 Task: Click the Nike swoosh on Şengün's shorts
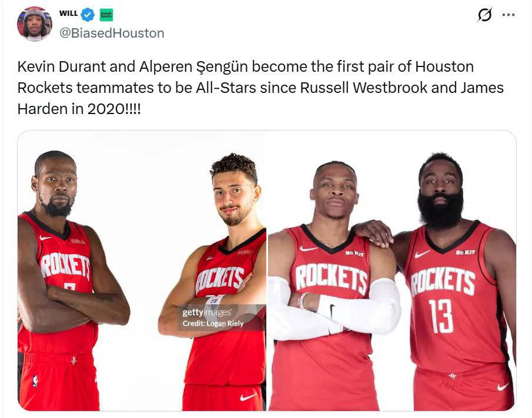tap(248, 397)
